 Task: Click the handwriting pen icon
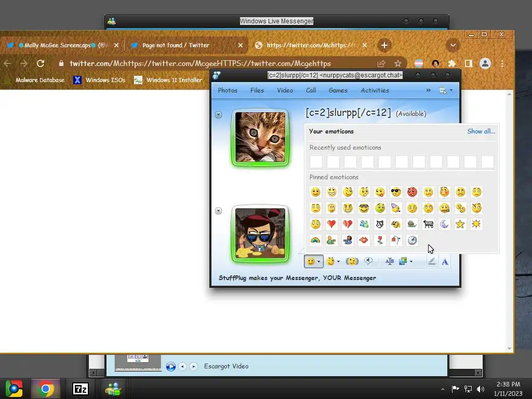coord(432,261)
